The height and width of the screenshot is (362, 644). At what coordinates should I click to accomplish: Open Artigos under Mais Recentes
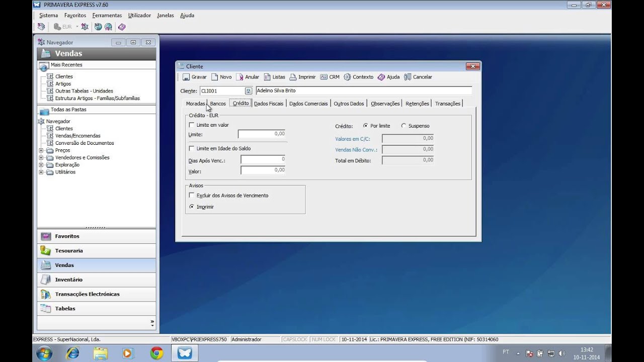click(x=63, y=84)
